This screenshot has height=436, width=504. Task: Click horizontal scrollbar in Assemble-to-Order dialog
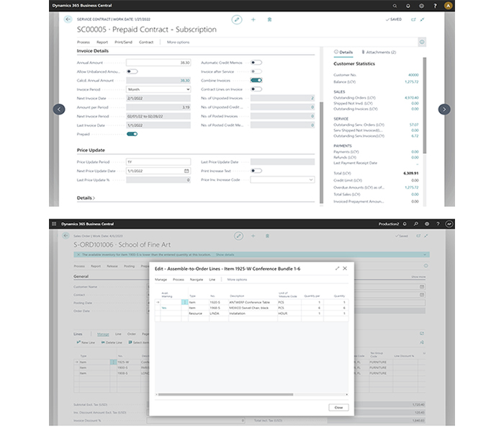pyautogui.click(x=225, y=394)
